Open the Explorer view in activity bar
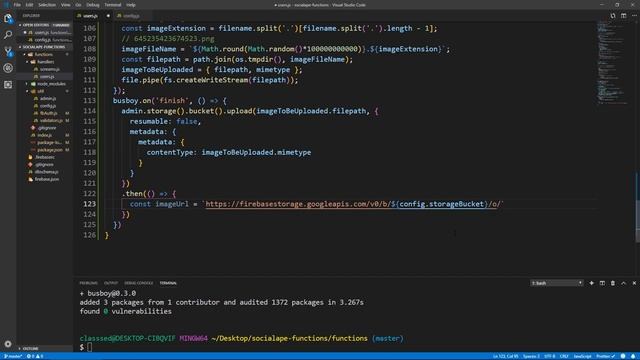The width and height of the screenshot is (640, 360). point(8,18)
